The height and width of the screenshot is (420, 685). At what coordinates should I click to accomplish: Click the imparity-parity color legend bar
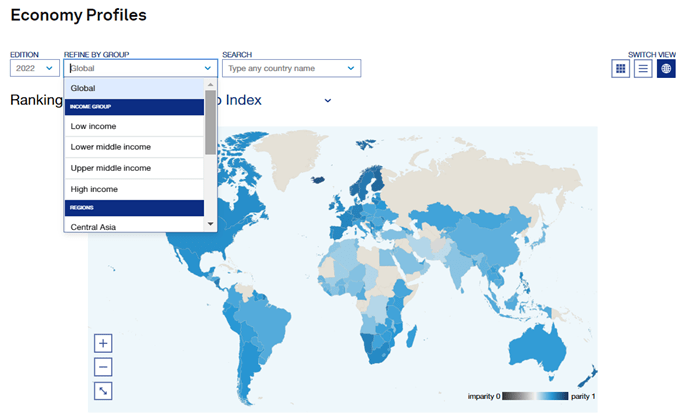535,397
